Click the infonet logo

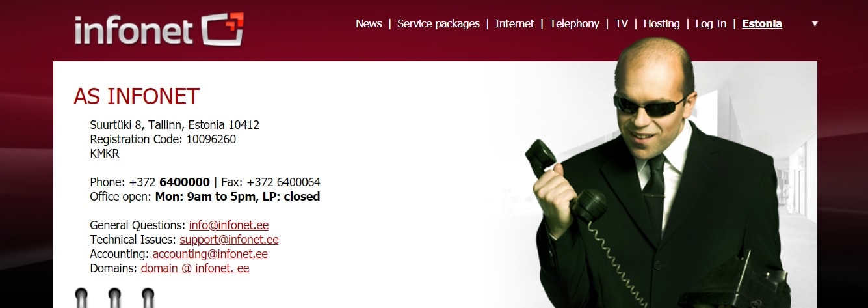[159, 30]
